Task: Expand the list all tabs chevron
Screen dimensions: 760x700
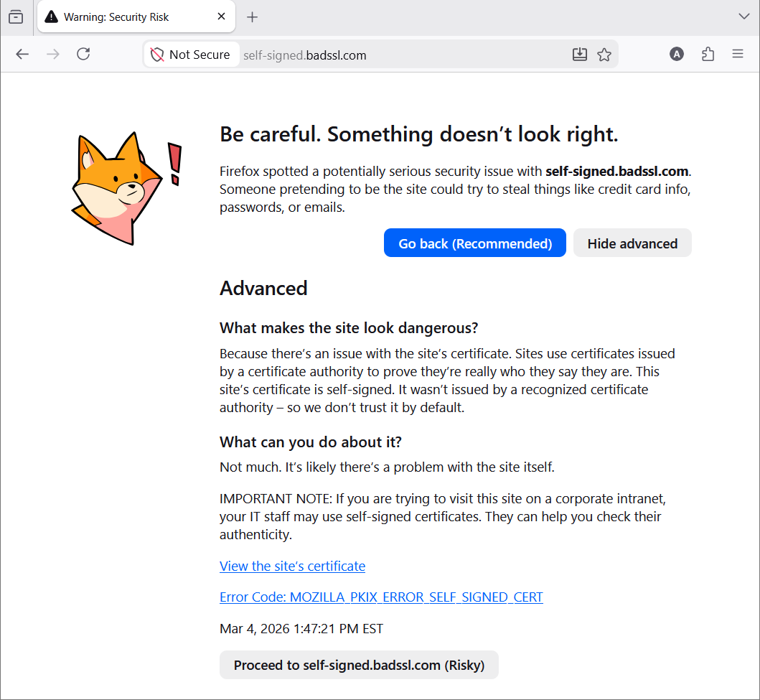Action: point(744,17)
